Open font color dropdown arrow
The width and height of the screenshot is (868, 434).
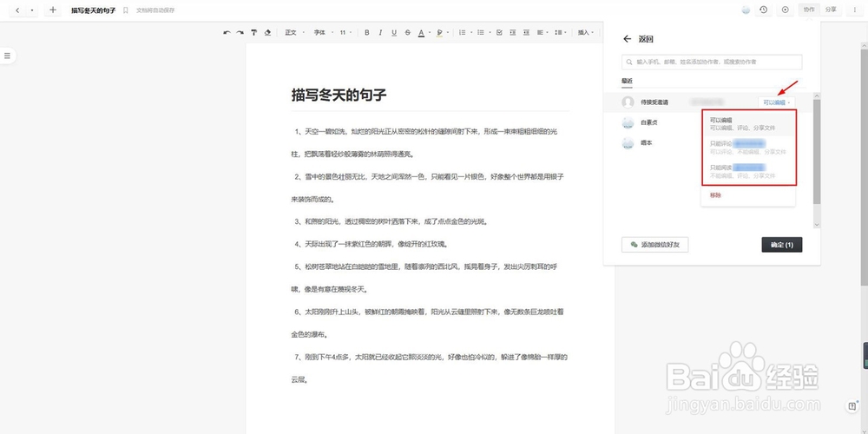(x=430, y=33)
